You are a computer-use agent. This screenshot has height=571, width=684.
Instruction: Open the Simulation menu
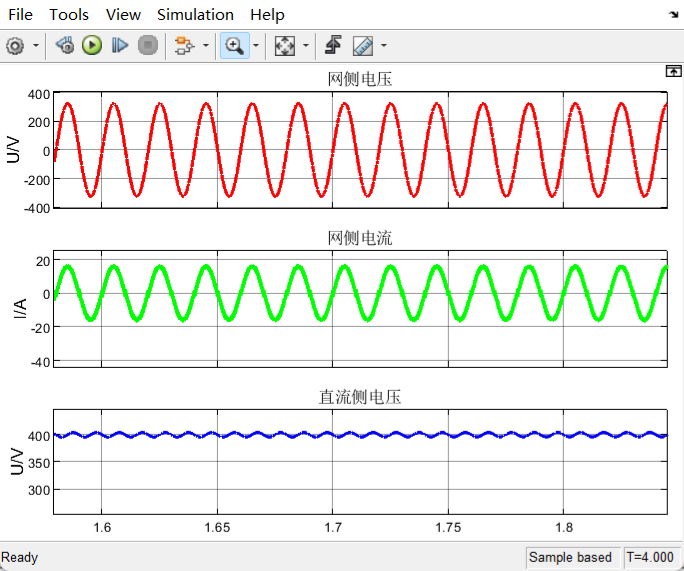[195, 14]
